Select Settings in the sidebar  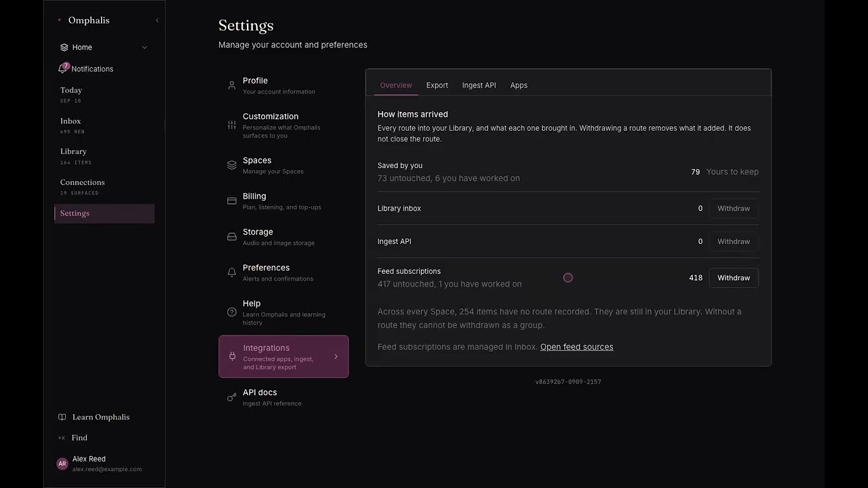[104, 213]
